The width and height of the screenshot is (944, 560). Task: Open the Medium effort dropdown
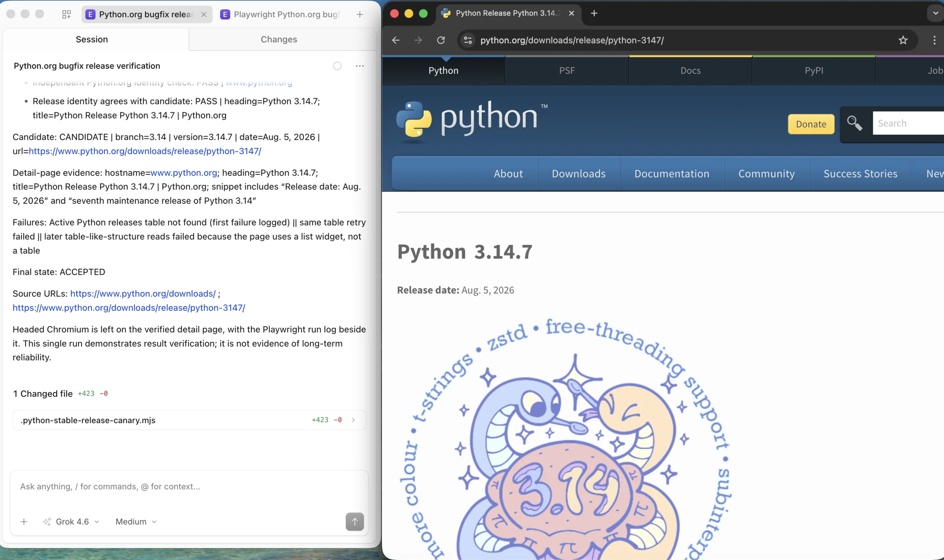coord(136,521)
